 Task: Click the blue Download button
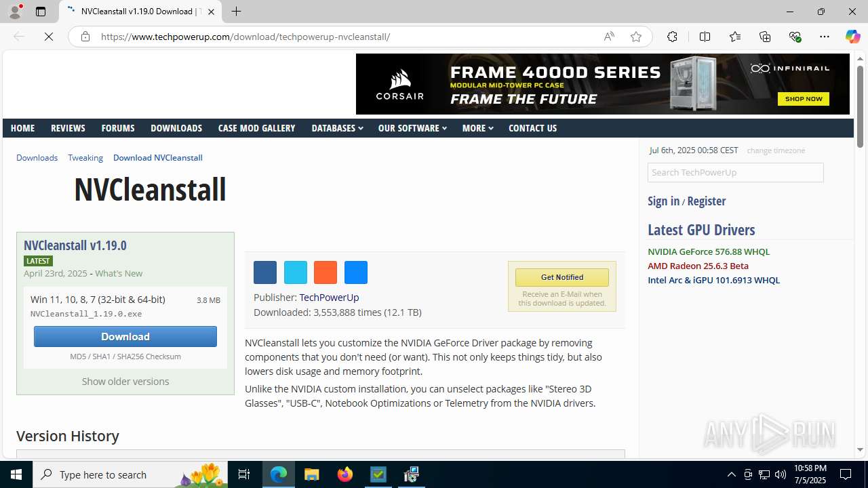(125, 336)
